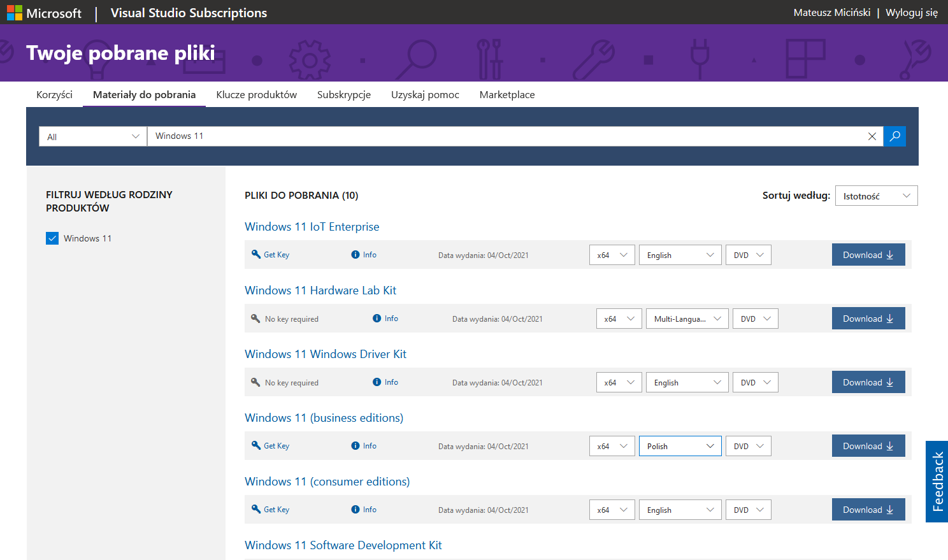Open x64 dropdown for business editions

coord(612,446)
